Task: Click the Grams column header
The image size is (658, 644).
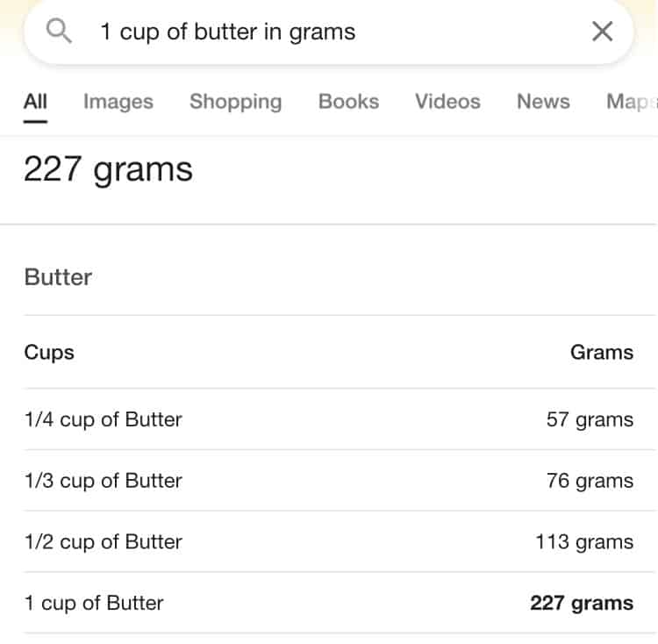Action: 602,353
